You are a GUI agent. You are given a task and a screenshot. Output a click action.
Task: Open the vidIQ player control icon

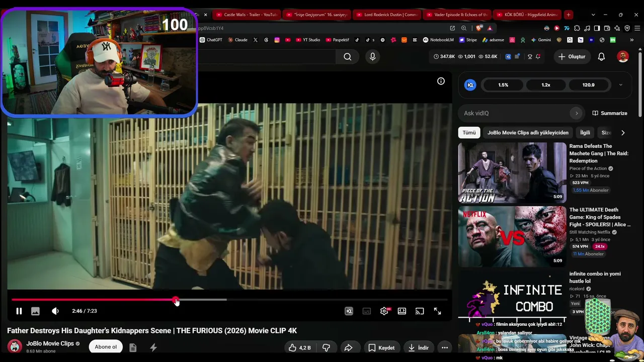(349, 311)
